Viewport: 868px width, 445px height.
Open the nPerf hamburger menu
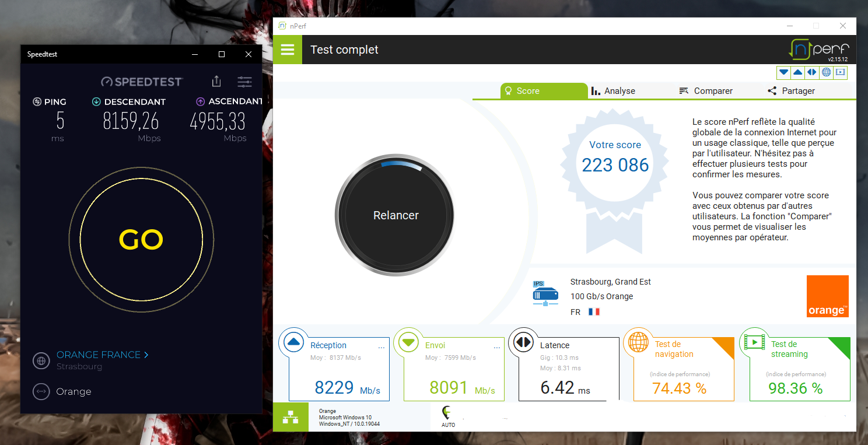[x=288, y=50]
